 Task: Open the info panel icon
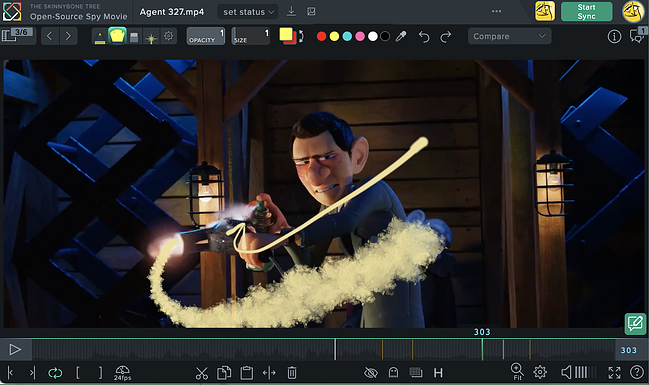coord(614,36)
